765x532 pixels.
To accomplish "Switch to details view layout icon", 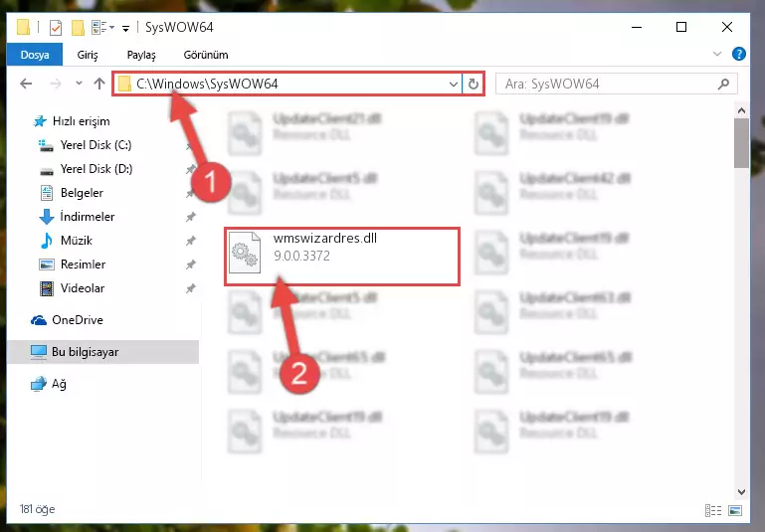I will tap(713, 510).
